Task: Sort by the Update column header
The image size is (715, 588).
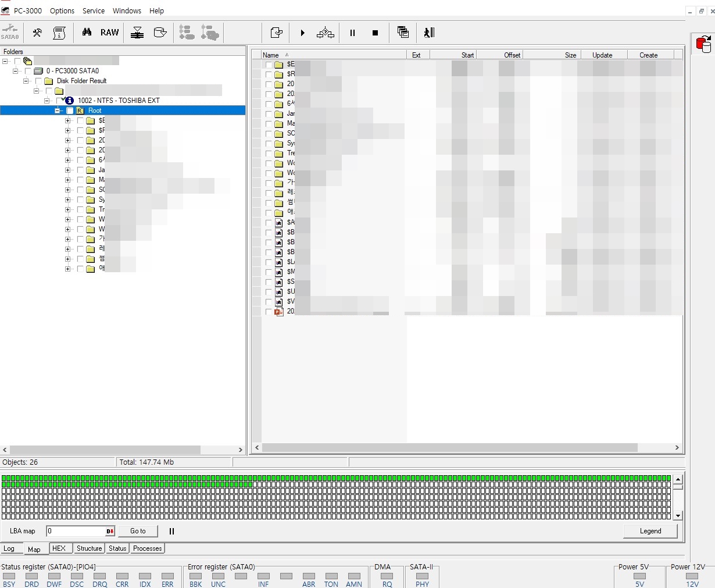Action: [x=605, y=55]
